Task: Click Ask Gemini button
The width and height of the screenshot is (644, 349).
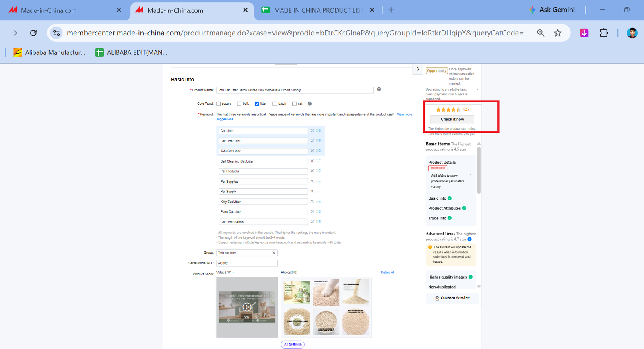Action: coord(551,10)
